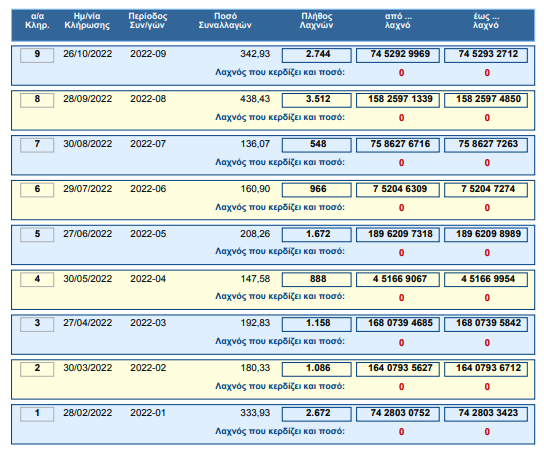Screen dimensions: 544x450
Task: Select the from-ticket box 164 0793 5627
Action: 398,369
